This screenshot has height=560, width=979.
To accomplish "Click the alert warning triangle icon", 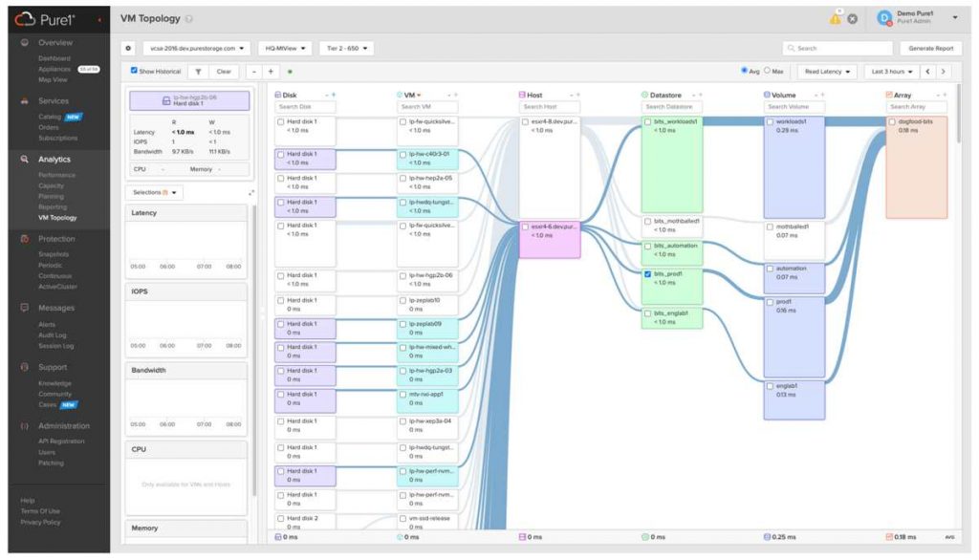I will [x=835, y=19].
